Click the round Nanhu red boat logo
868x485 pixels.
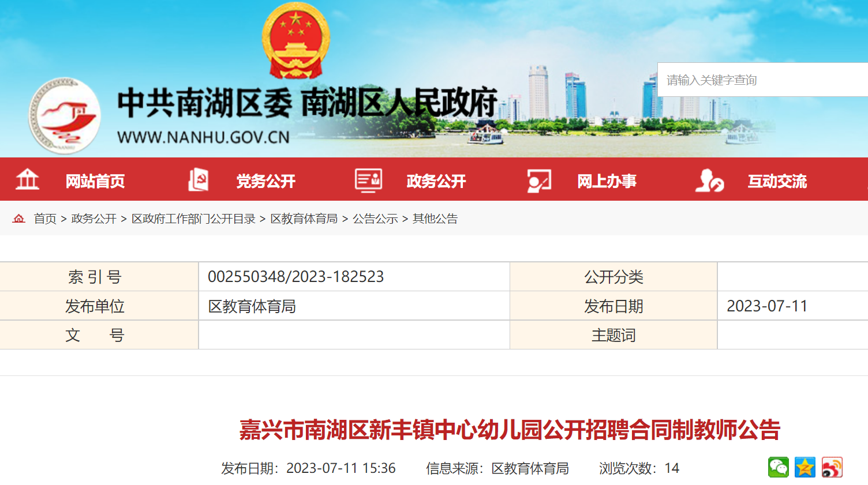click(65, 116)
